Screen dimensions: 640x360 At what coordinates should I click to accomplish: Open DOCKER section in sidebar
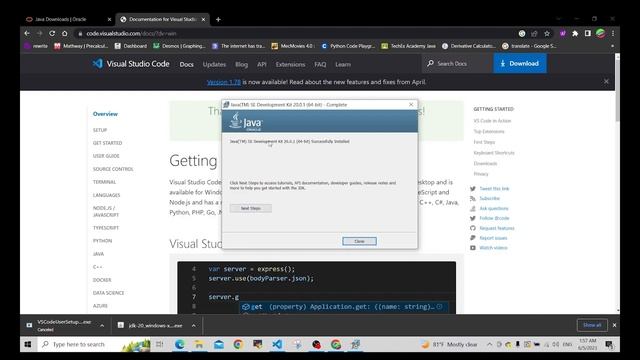pos(102,280)
